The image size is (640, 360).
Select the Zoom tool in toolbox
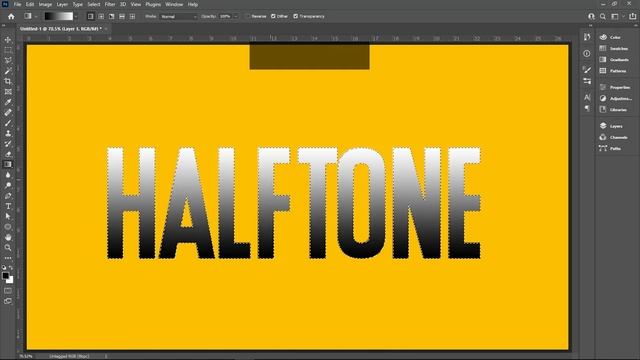[x=8, y=247]
